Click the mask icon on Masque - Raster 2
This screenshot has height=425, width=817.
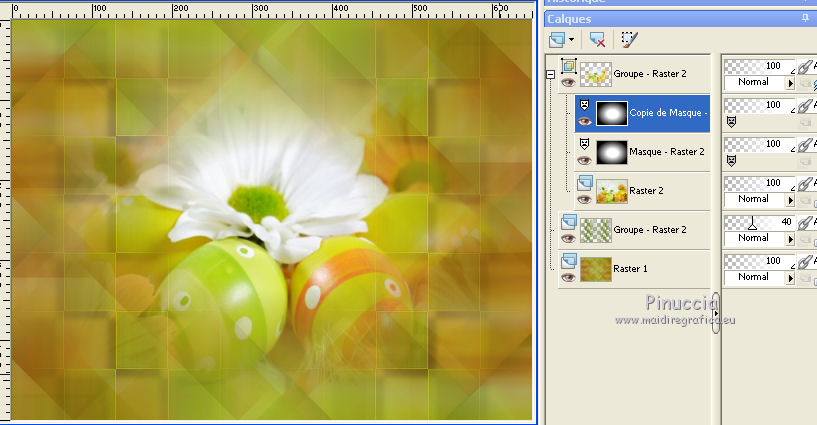pos(585,144)
